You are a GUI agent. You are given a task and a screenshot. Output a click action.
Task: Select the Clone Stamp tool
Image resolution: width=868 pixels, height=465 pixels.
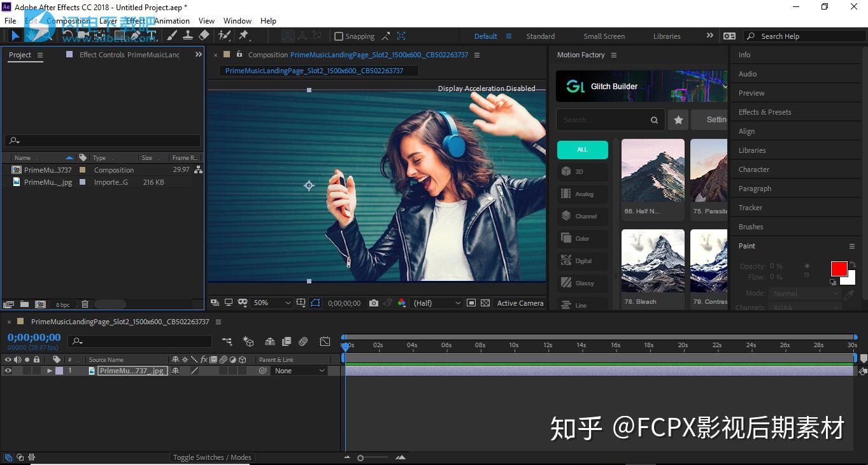point(188,36)
